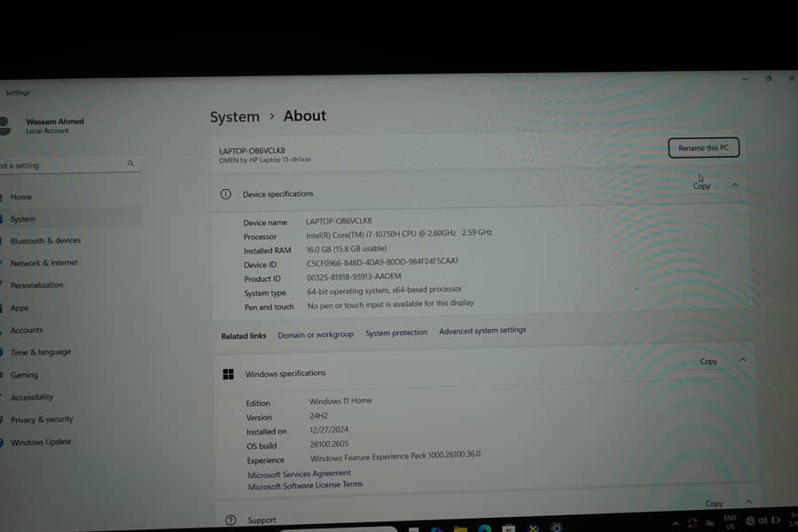Collapse the Support section chevron
The width and height of the screenshot is (798, 532).
click(748, 502)
